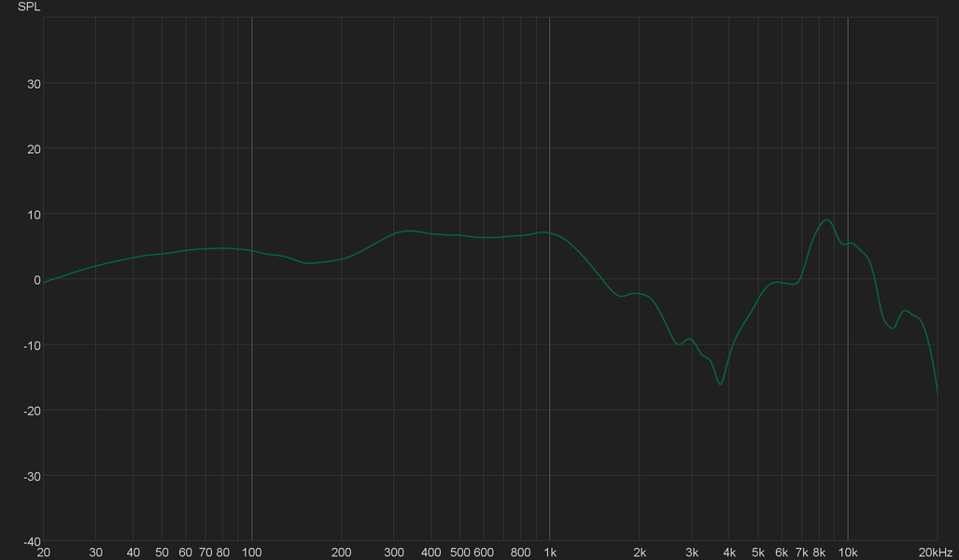Click the 30 label on the frequency axis
Image resolution: width=959 pixels, height=560 pixels.
pos(96,553)
